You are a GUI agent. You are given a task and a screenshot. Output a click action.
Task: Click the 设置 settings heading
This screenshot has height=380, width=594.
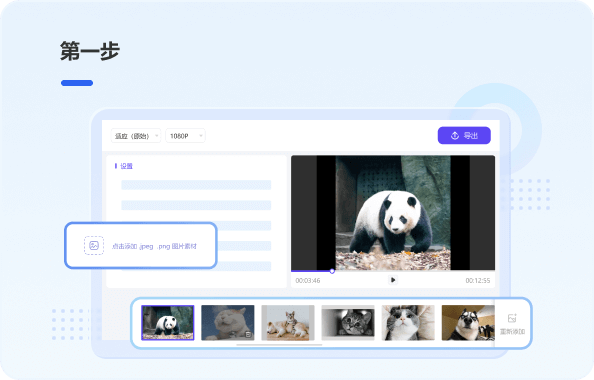click(126, 166)
